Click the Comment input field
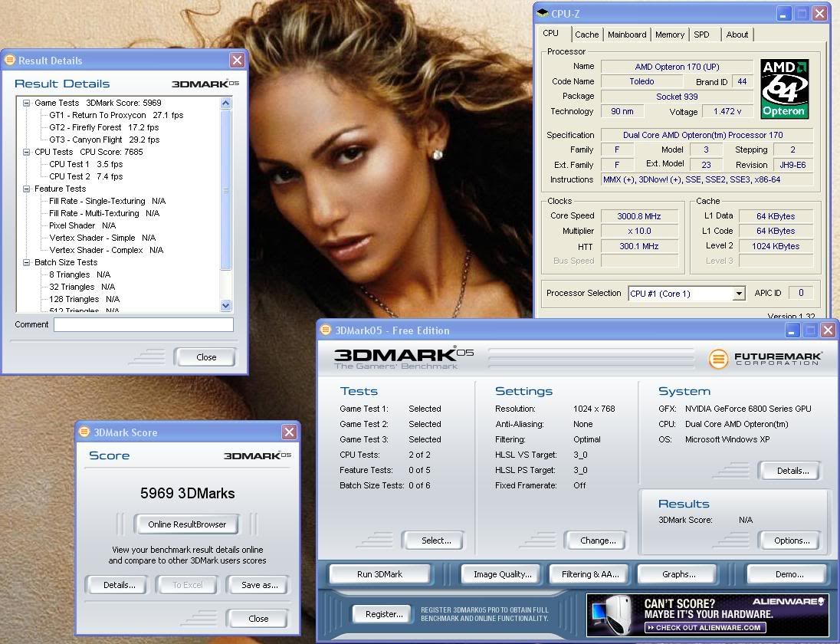 click(x=143, y=324)
